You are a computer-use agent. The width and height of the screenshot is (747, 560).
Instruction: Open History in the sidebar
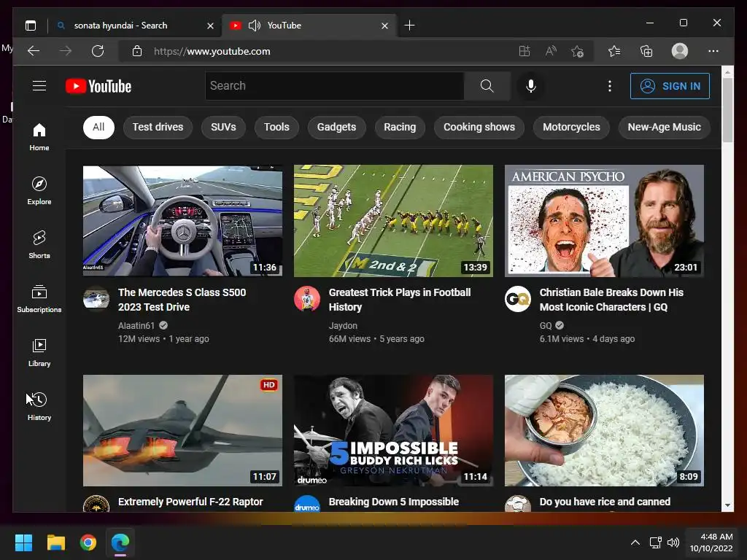point(39,406)
